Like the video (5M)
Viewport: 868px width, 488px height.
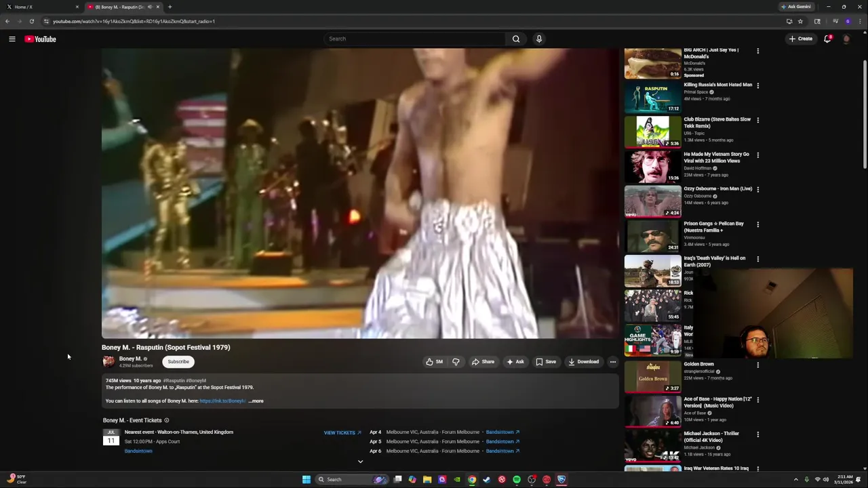tap(434, 362)
